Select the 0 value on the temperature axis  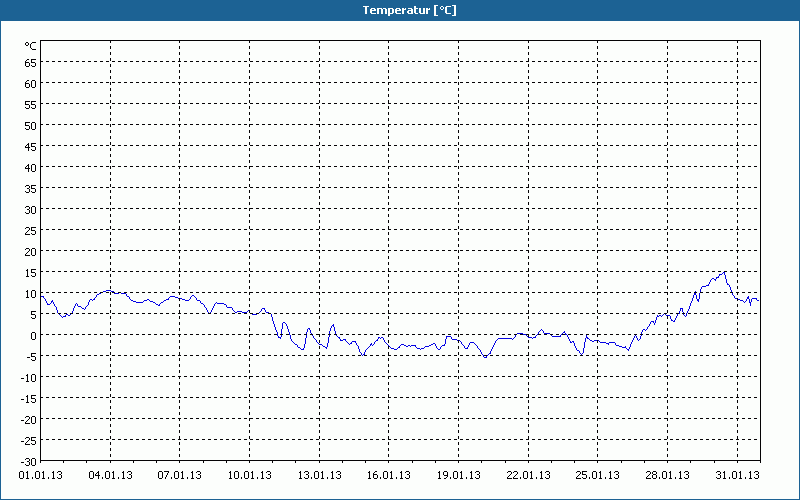coord(33,335)
